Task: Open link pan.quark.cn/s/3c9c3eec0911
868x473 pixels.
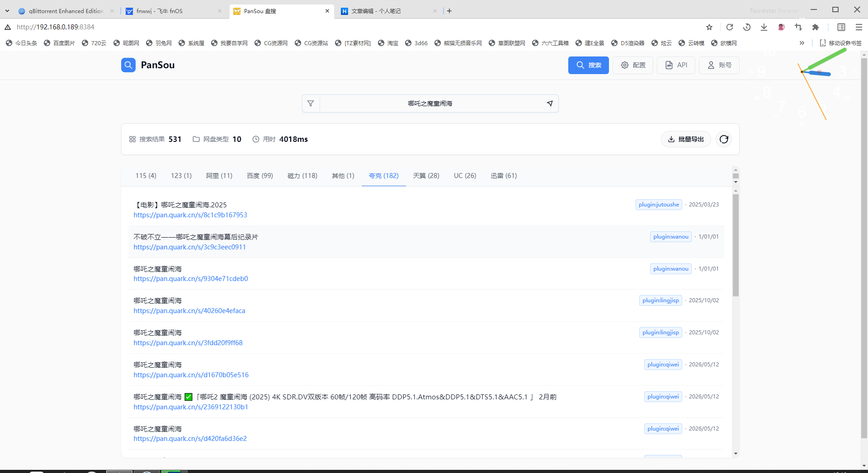Action: 190,247
